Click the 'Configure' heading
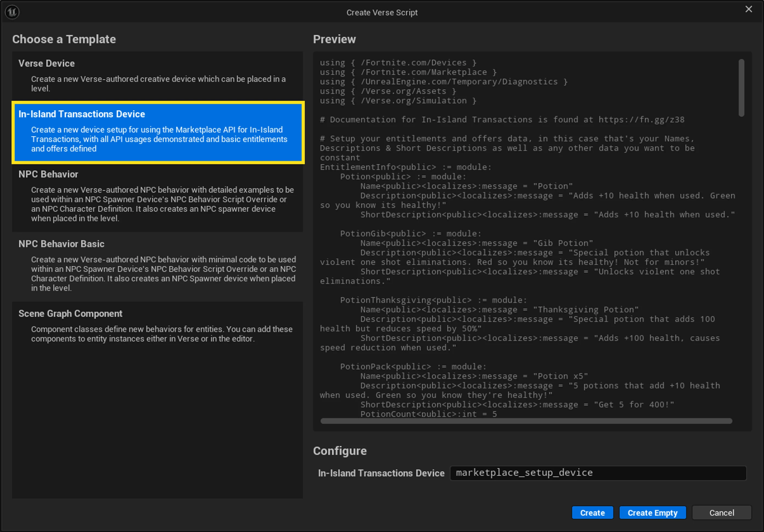 [x=340, y=451]
